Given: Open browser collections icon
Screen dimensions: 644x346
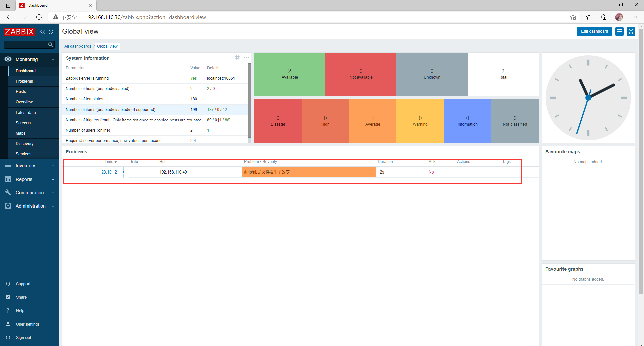Looking at the screenshot, I should tap(604, 17).
